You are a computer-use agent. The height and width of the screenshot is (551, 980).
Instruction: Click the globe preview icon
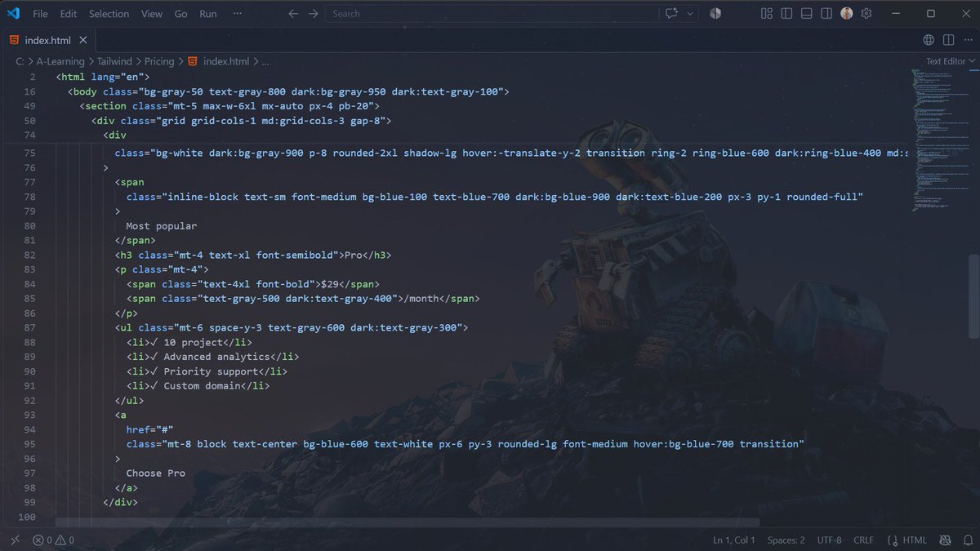pyautogui.click(x=929, y=40)
